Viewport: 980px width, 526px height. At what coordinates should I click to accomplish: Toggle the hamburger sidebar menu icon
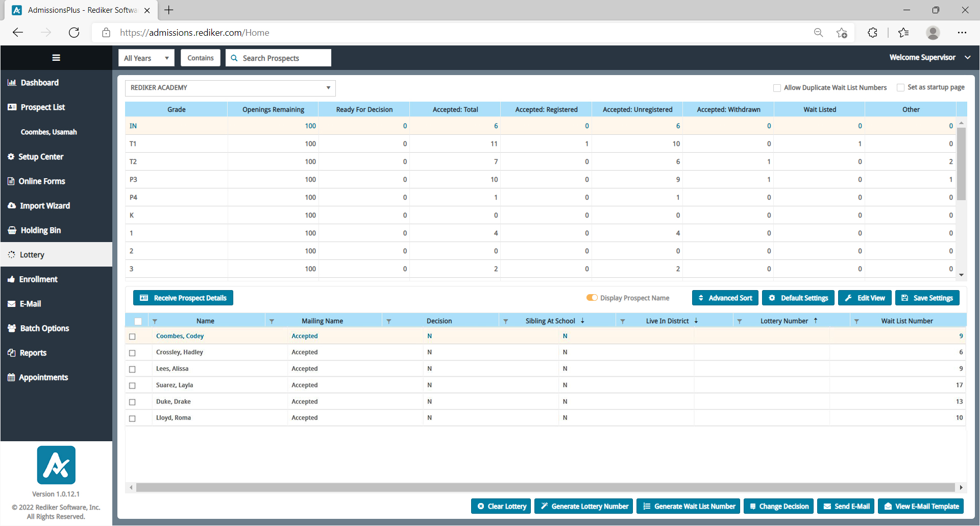(x=56, y=58)
